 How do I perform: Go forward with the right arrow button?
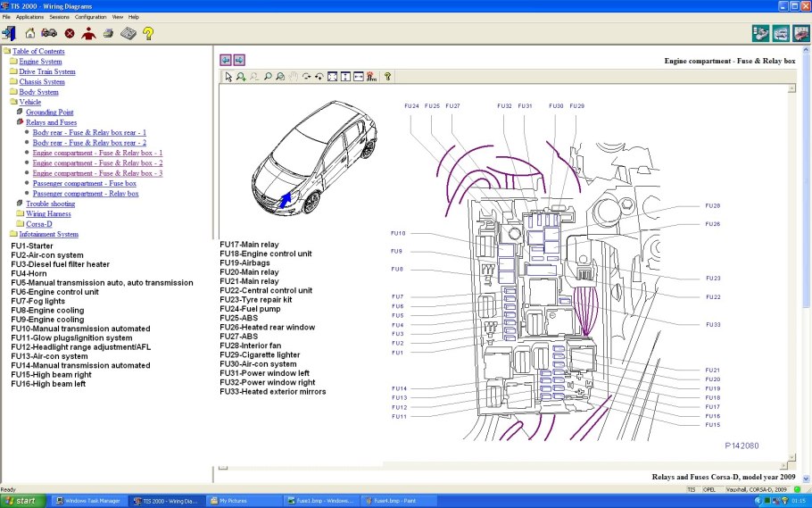(239, 60)
